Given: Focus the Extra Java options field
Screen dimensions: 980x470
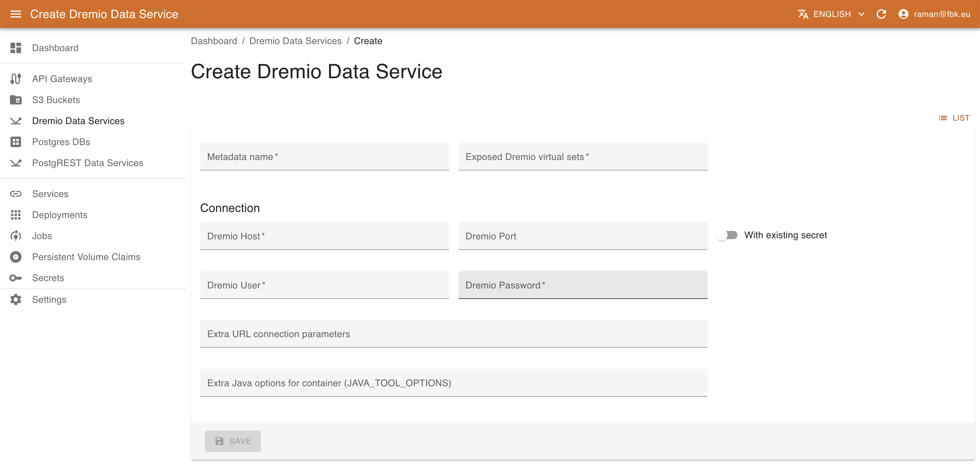Looking at the screenshot, I should click(454, 383).
